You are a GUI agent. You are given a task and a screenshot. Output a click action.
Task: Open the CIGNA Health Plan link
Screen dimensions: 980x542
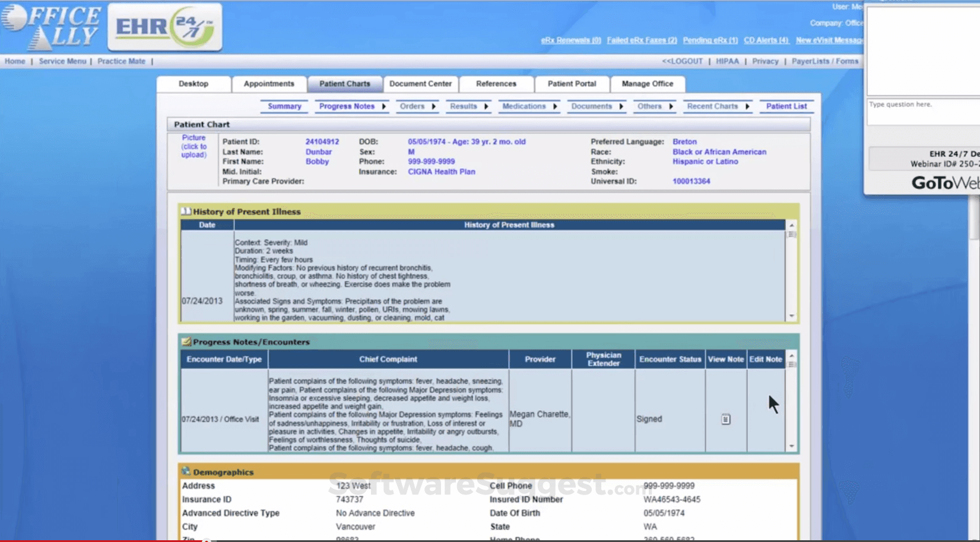442,172
